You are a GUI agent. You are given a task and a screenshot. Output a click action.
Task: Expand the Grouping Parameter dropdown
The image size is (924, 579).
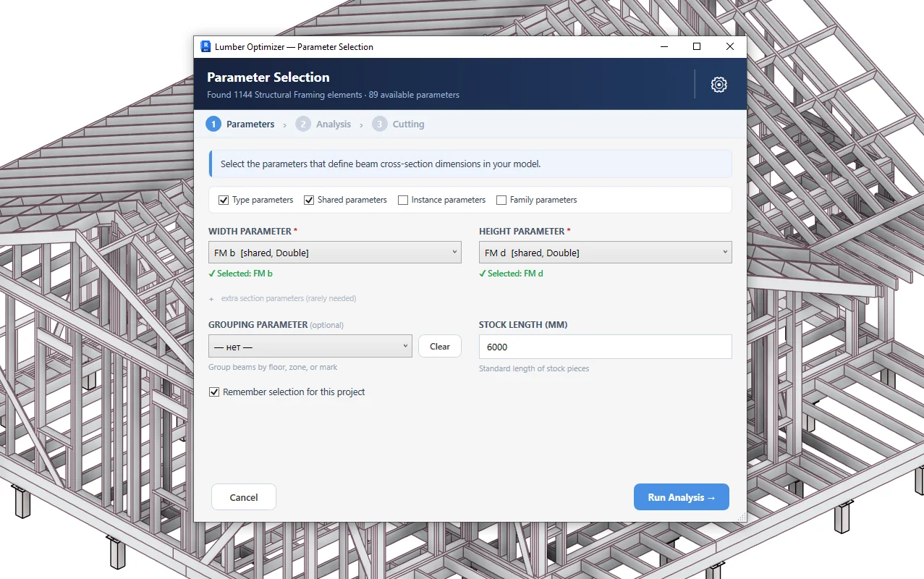(x=310, y=347)
